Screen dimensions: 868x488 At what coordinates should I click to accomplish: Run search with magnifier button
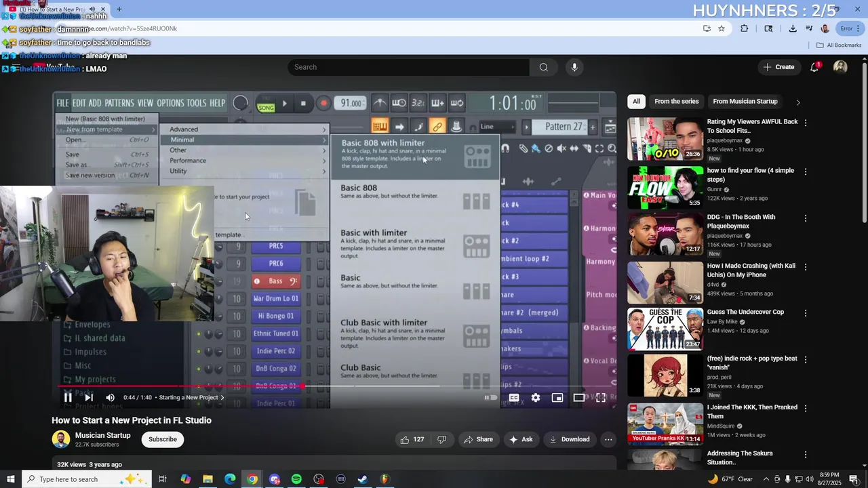point(543,67)
